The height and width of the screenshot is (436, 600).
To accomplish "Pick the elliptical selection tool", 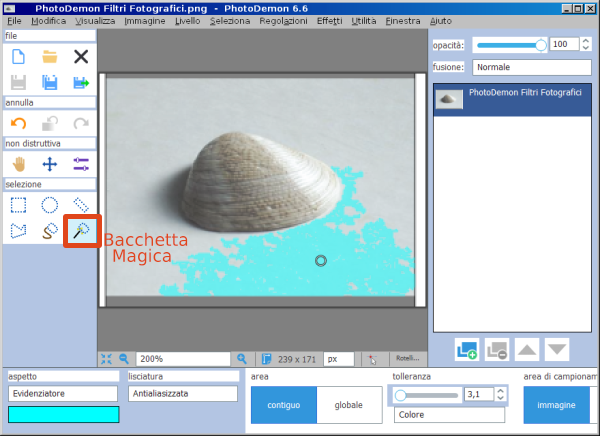I will point(49,205).
